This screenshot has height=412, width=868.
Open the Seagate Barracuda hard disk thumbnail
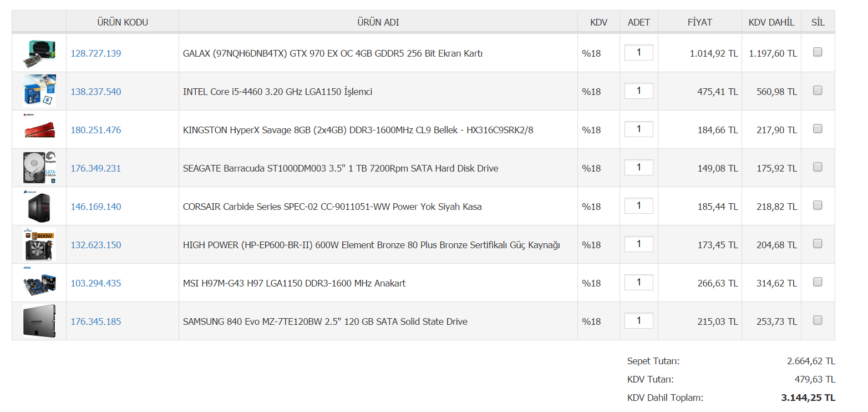click(39, 168)
